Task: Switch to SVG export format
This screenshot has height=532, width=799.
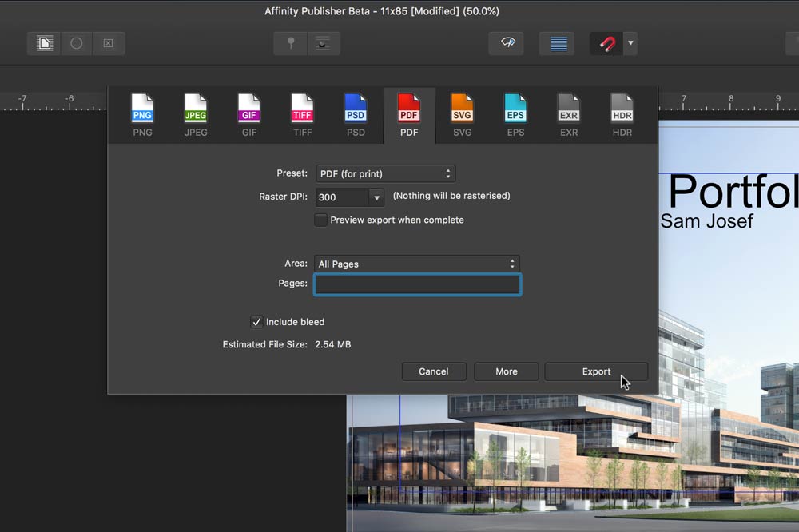Action: tap(462, 116)
